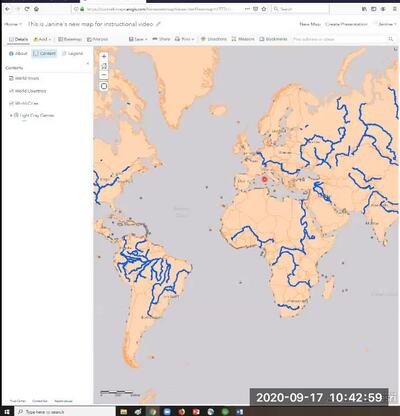The width and height of the screenshot is (400, 416).
Task: Open Chrome from the taskbar
Action: (x=153, y=412)
